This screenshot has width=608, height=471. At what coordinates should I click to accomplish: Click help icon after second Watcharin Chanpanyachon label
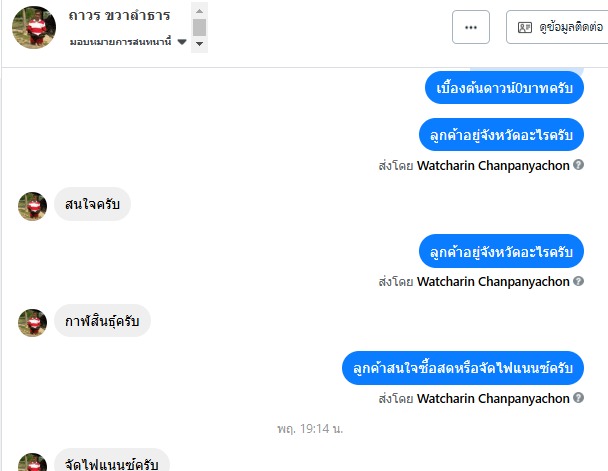point(578,281)
